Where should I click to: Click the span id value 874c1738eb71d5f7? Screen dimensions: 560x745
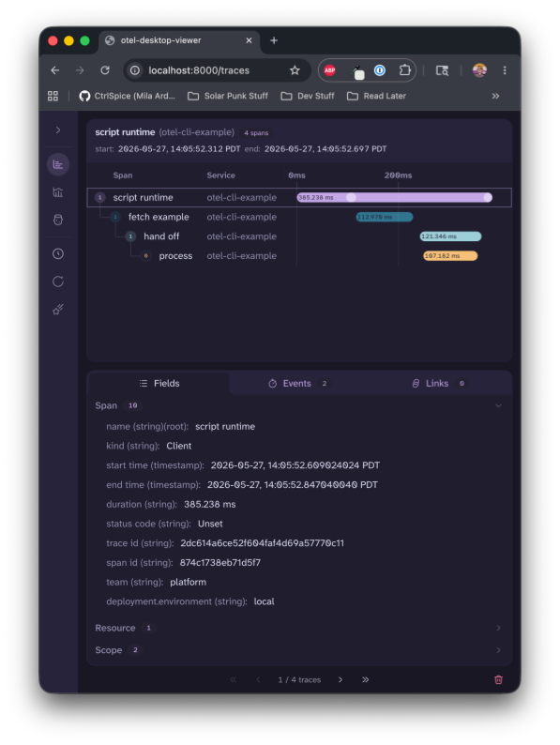point(219,563)
